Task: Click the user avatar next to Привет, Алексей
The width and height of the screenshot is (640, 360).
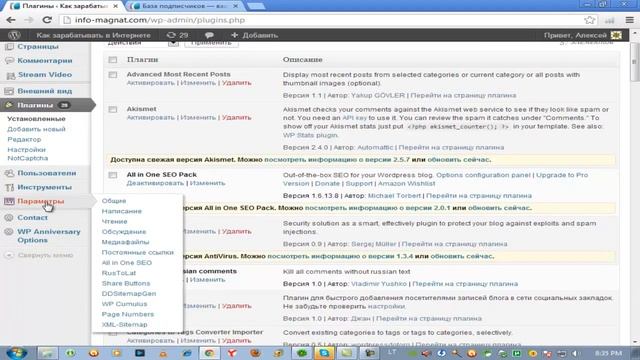Action: pyautogui.click(x=616, y=35)
